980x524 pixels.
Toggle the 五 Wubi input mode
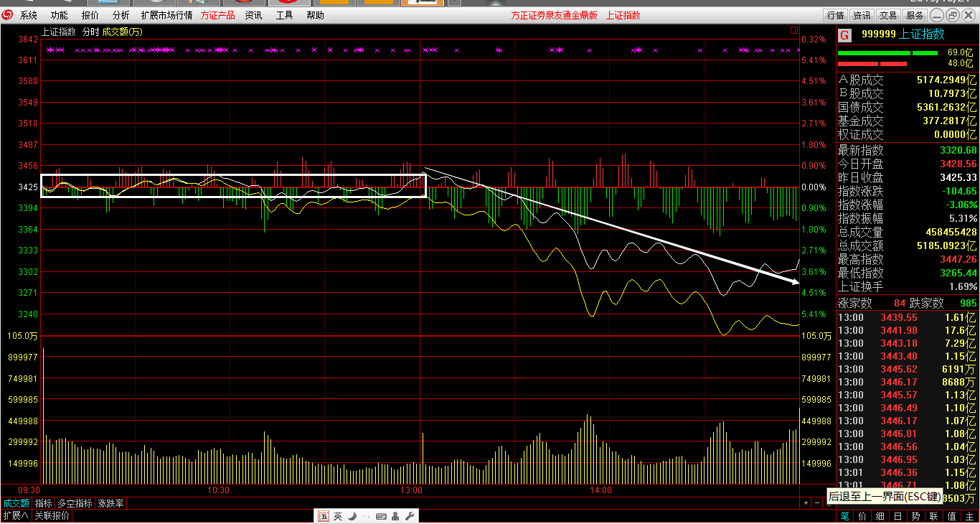click(323, 516)
